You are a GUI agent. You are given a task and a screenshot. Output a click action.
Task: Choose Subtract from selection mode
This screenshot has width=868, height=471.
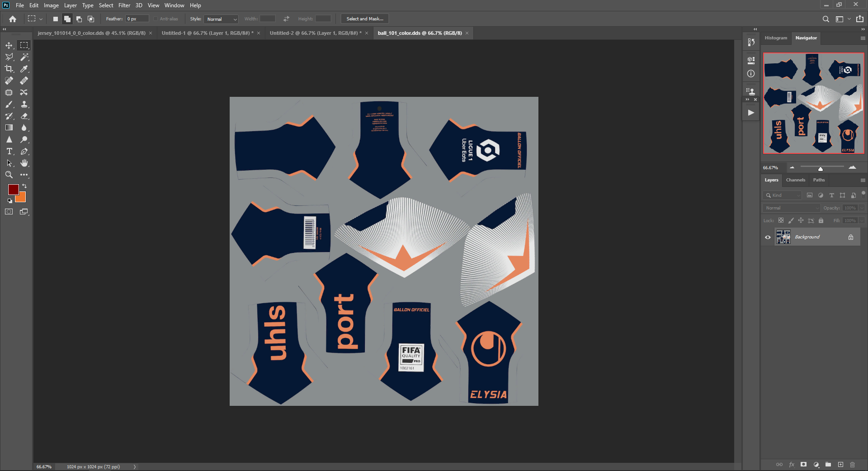tap(79, 19)
